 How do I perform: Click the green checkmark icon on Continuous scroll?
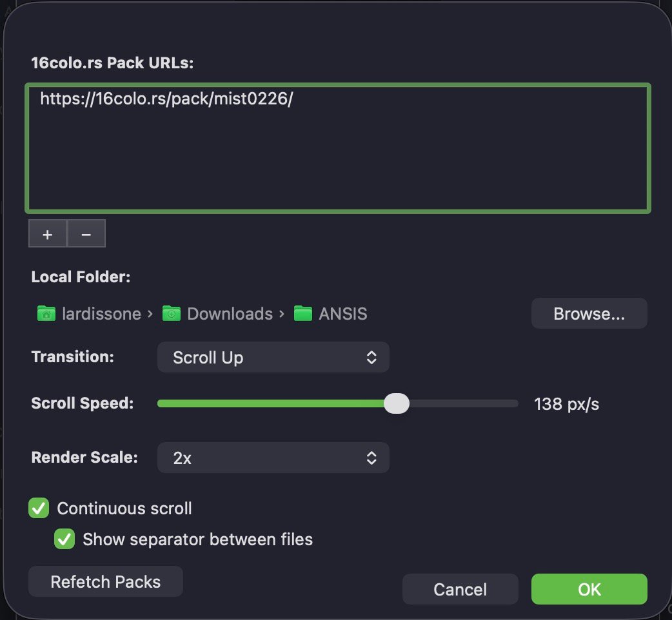click(38, 508)
